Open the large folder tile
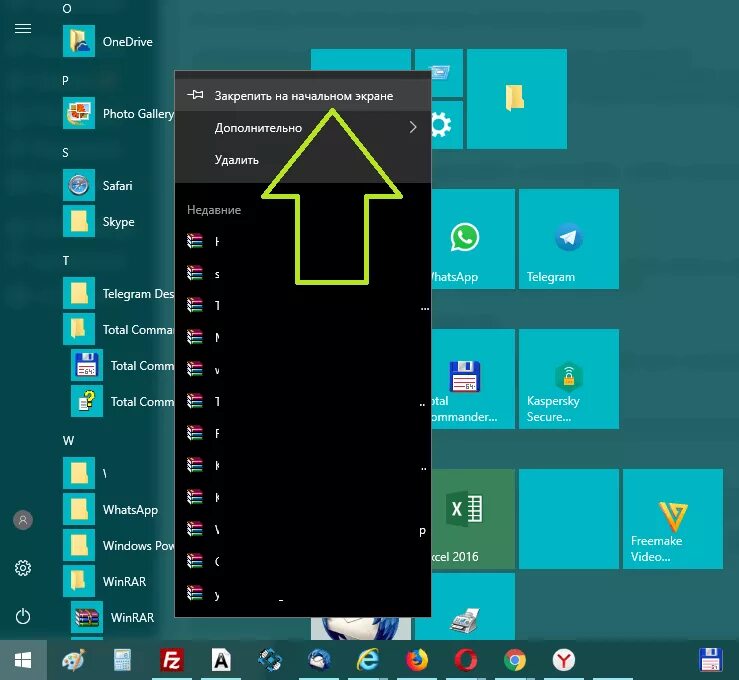 tap(517, 99)
